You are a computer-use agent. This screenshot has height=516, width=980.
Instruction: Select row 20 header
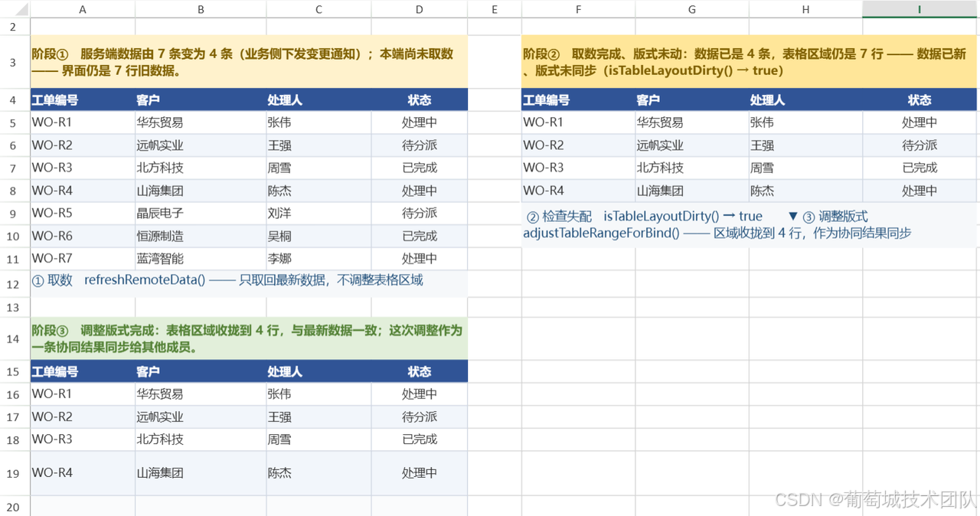coord(15,505)
